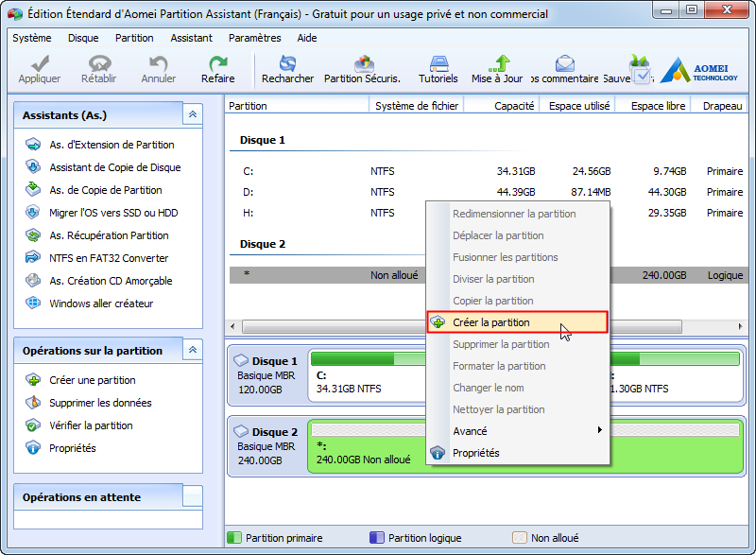Click the Disque 2 group heading

click(x=263, y=244)
